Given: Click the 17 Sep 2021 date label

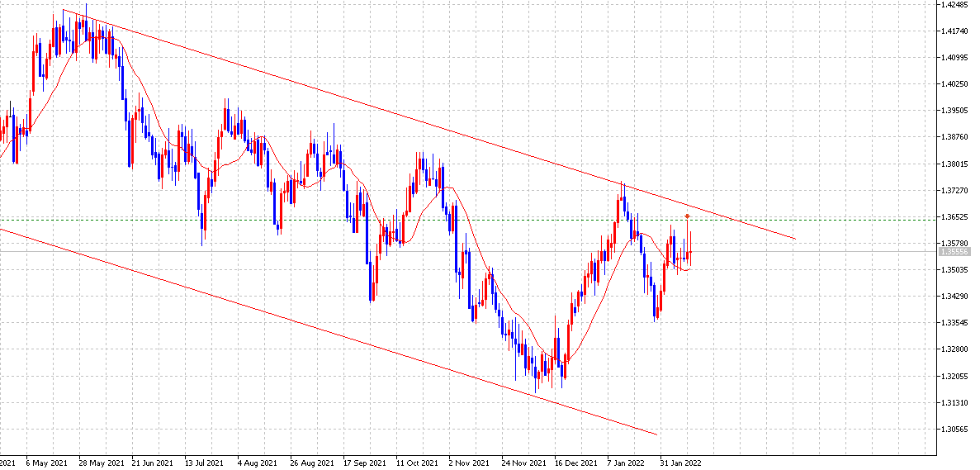Looking at the screenshot, I should tap(364, 464).
